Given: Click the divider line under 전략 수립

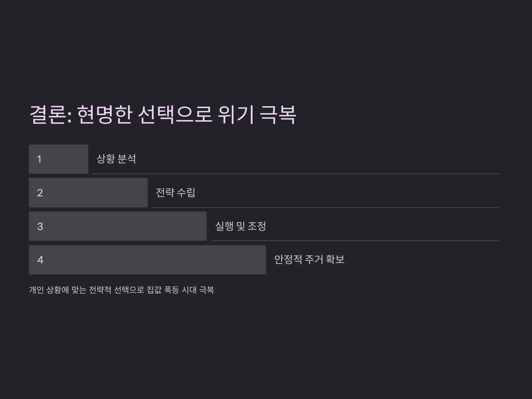Looking at the screenshot, I should click(325, 207).
